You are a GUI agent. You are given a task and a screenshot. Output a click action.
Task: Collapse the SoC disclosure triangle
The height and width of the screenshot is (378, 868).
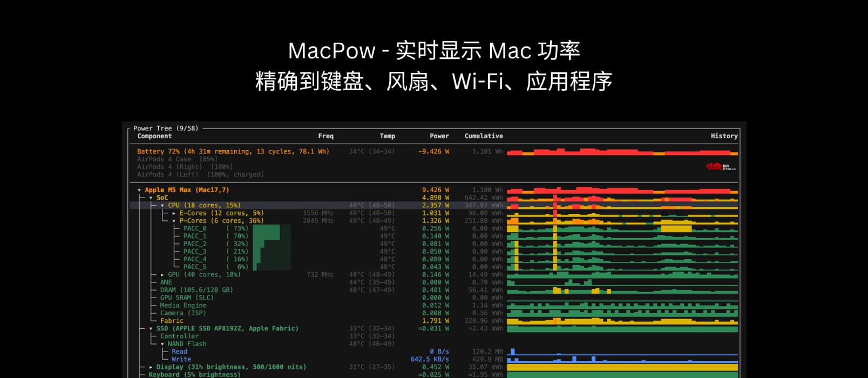pos(151,198)
